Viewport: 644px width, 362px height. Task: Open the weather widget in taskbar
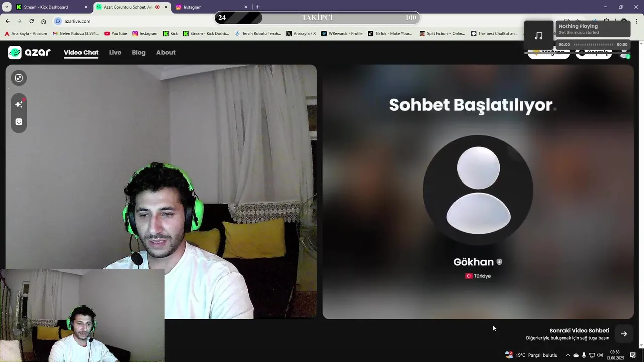(531, 355)
